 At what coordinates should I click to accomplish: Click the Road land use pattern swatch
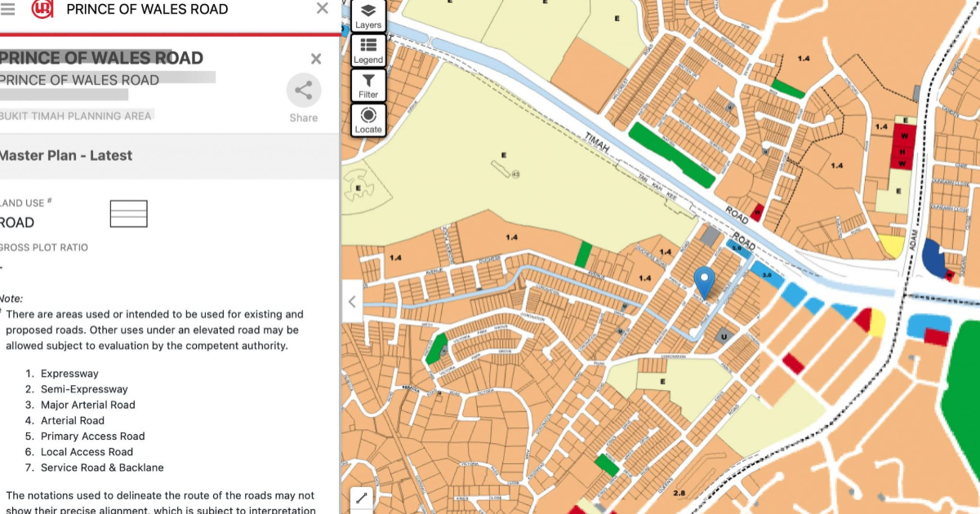pos(128,214)
